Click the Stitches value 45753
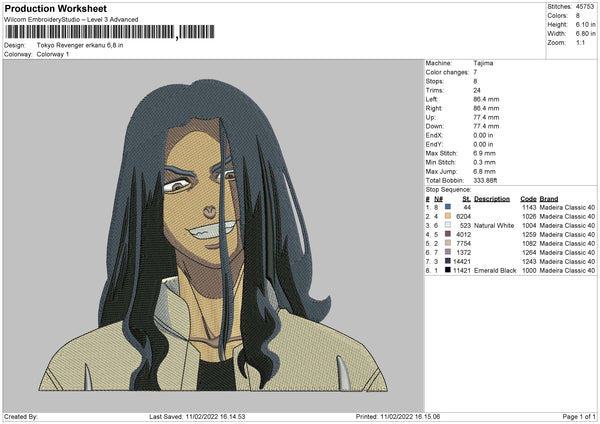The height and width of the screenshot is (424, 600). pyautogui.click(x=585, y=7)
